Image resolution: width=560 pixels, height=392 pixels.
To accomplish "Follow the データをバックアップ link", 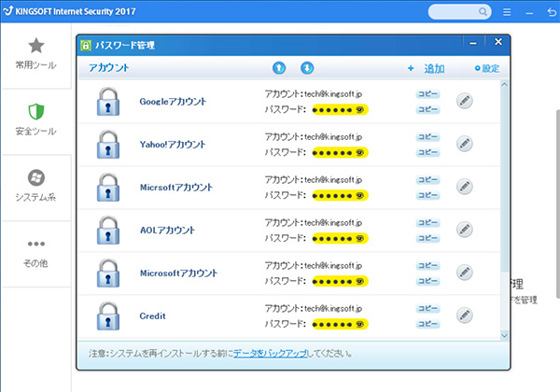I will 270,354.
